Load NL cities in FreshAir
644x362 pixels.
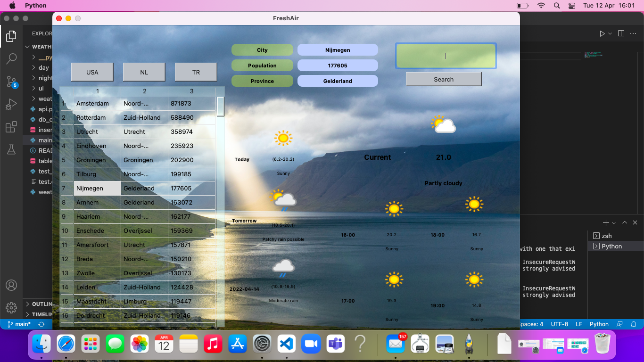(x=144, y=72)
